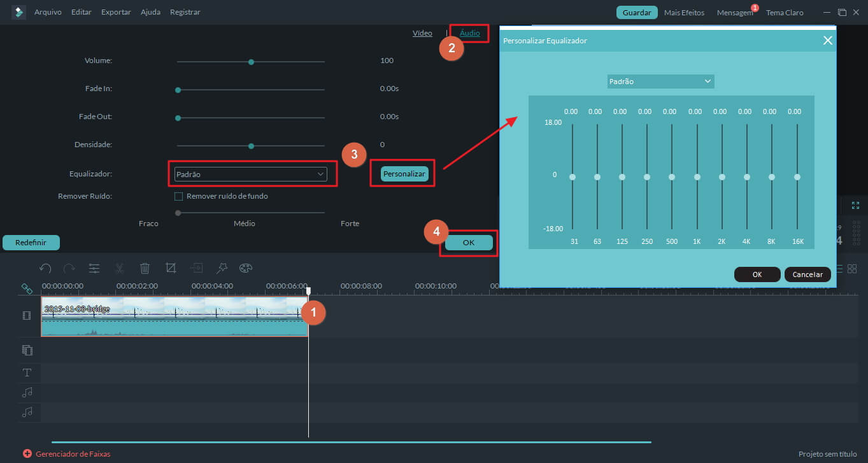The image size is (868, 463).
Task: Click the delete trash can icon
Action: coord(145,268)
